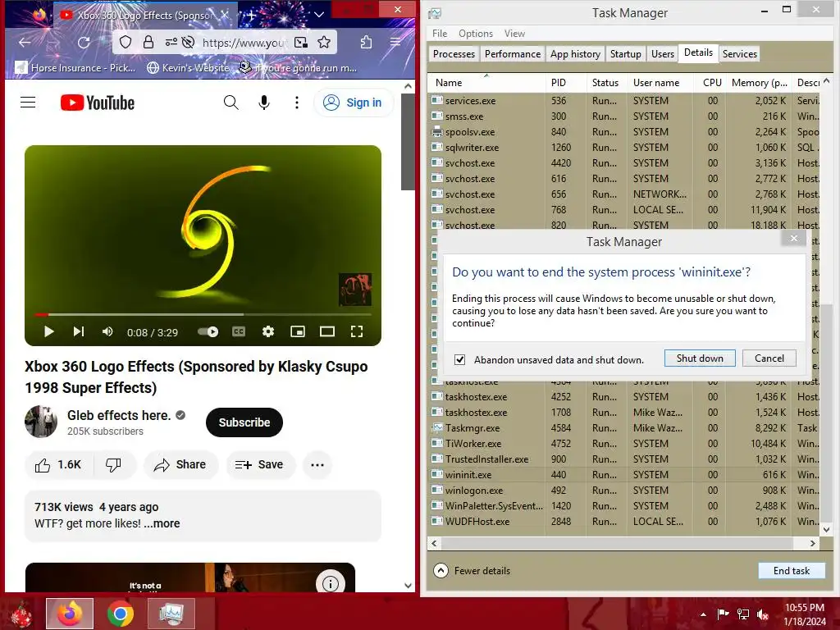Switch to Users tab
Viewport: 840px width, 630px height.
click(663, 53)
